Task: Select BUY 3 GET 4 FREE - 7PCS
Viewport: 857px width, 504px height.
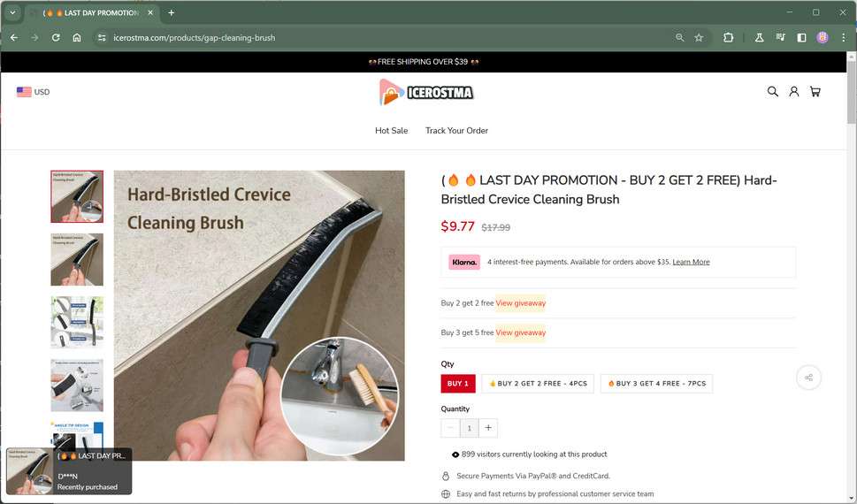Action: click(x=656, y=383)
